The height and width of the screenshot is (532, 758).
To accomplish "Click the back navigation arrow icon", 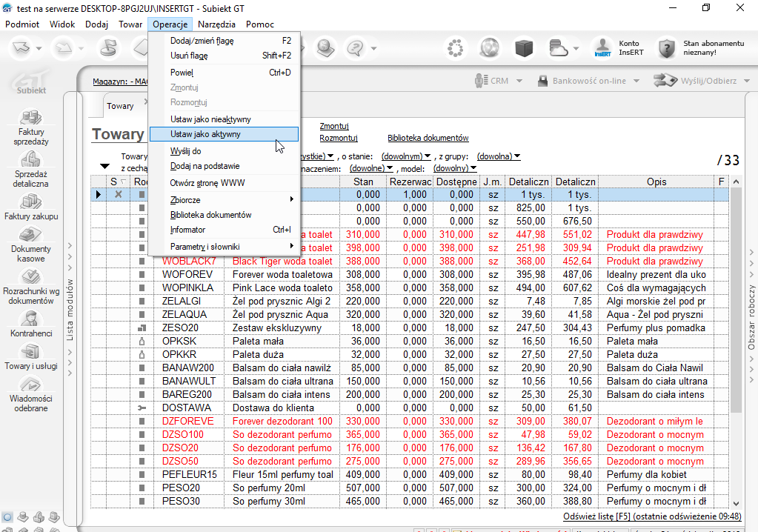I will (21, 48).
